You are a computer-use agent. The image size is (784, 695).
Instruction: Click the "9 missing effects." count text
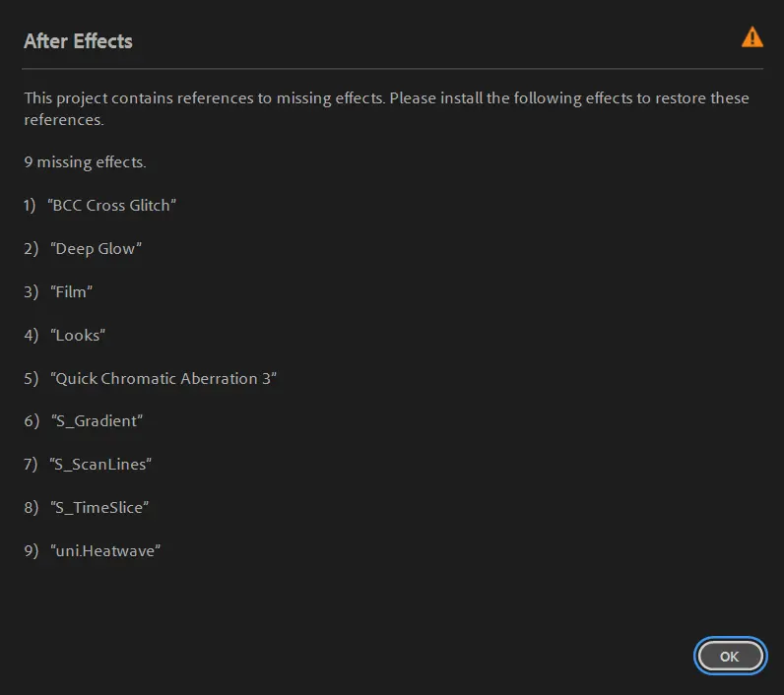pyautogui.click(x=85, y=161)
